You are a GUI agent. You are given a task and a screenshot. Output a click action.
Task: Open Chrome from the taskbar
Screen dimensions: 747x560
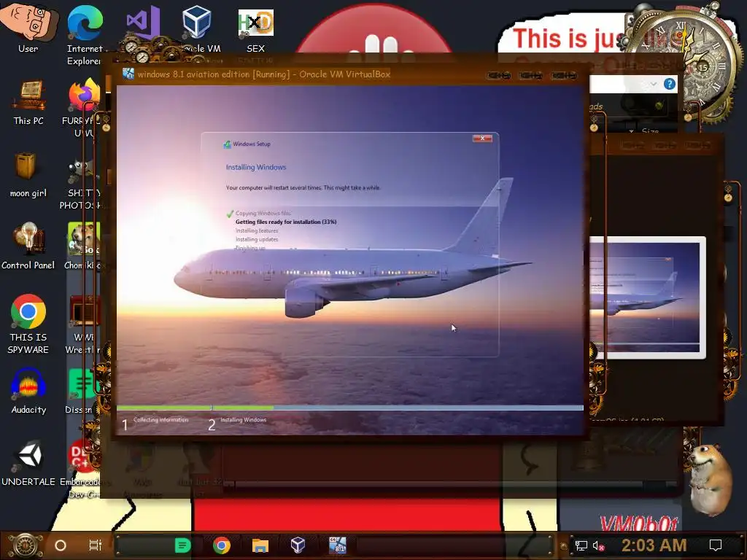click(x=222, y=545)
